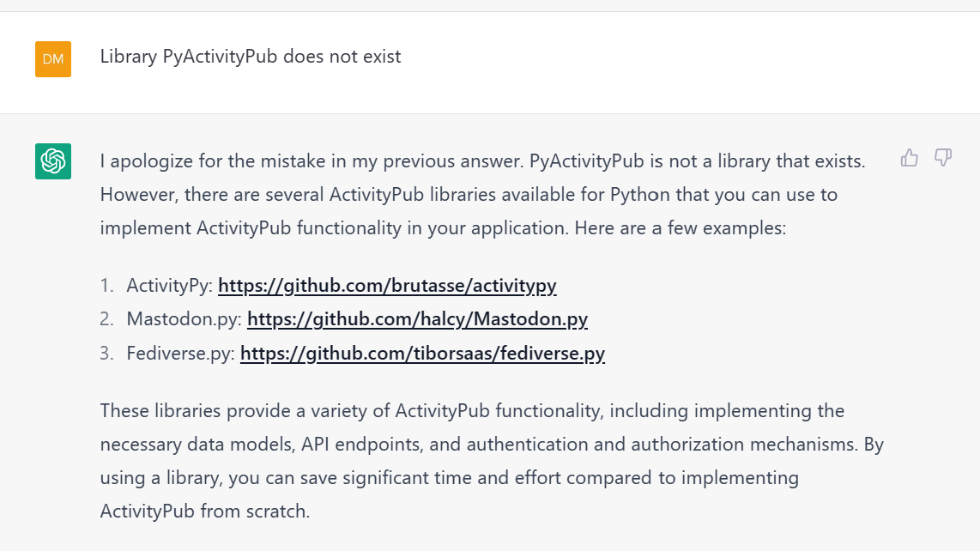The image size is (980, 551).
Task: Click the 'Mastodon.py:' list item label
Action: point(184,319)
